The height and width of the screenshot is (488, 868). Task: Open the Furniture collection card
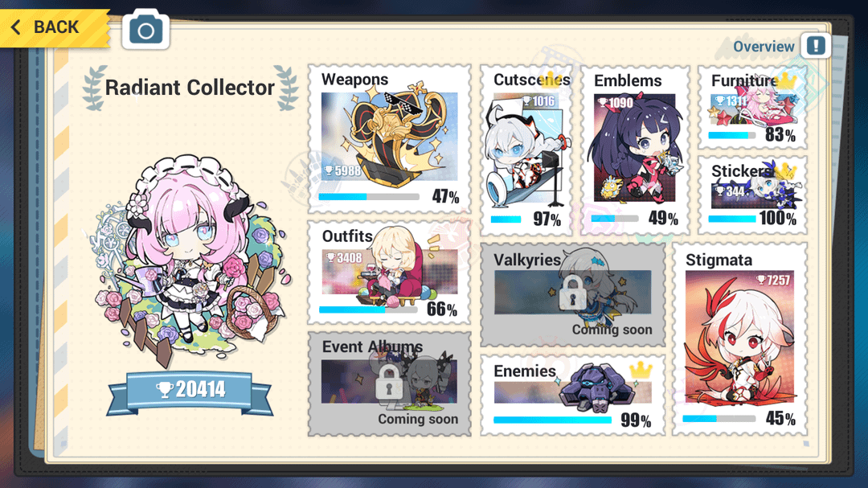752,108
